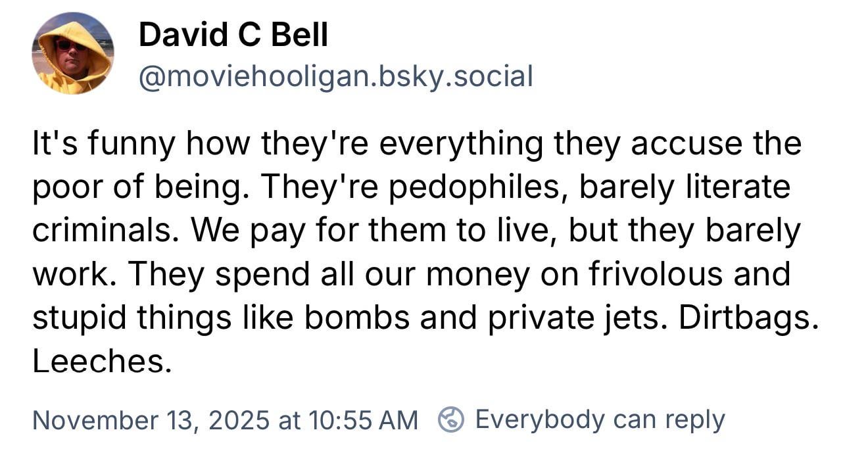This screenshot has width=868, height=453.
Task: Click David C Bell's profile avatar
Action: [x=72, y=54]
